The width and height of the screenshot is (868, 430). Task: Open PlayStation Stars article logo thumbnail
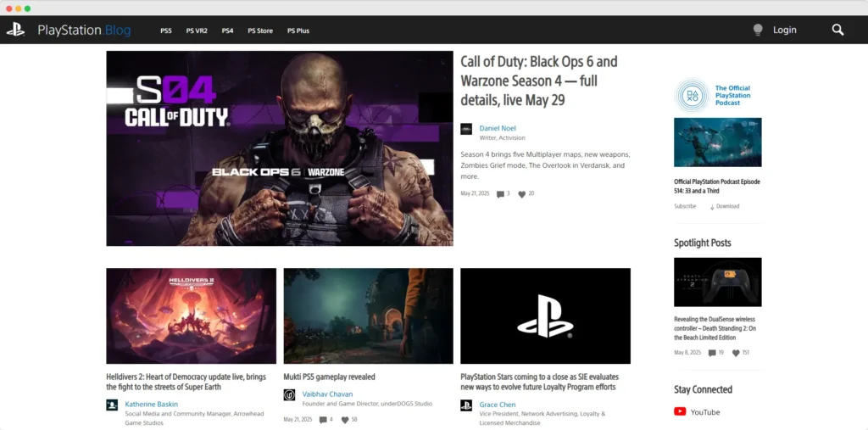click(x=545, y=316)
